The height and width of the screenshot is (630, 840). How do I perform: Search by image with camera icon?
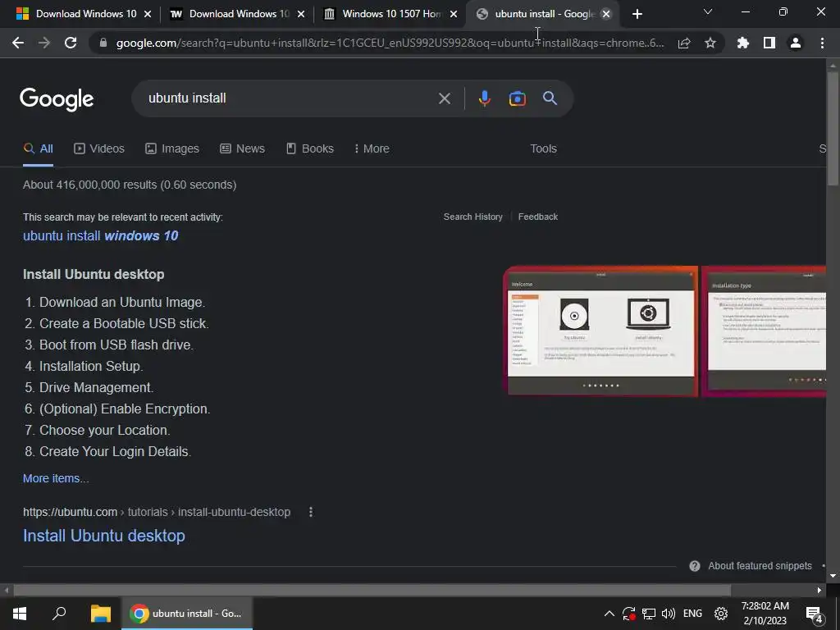(517, 98)
